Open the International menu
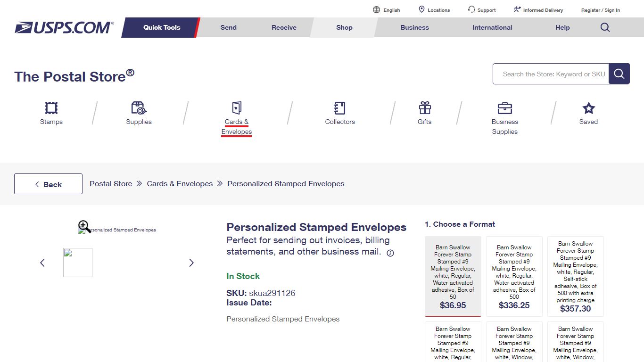 [492, 27]
